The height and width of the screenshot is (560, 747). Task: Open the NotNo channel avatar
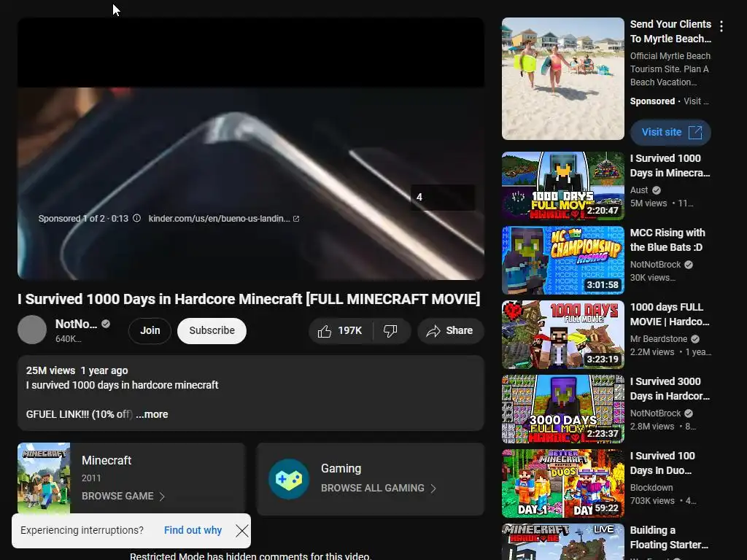(32, 330)
